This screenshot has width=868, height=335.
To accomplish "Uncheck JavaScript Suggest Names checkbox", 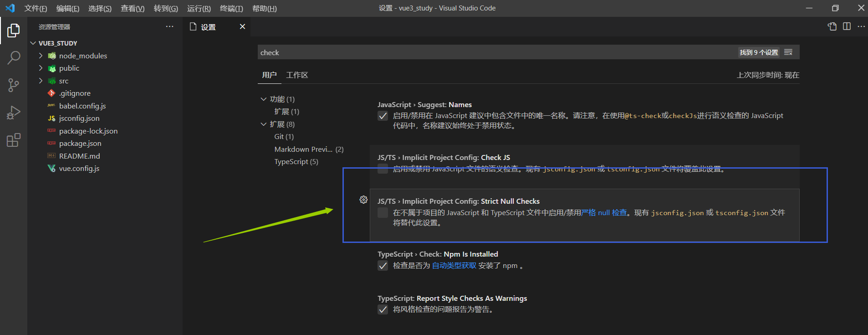I will pyautogui.click(x=383, y=116).
